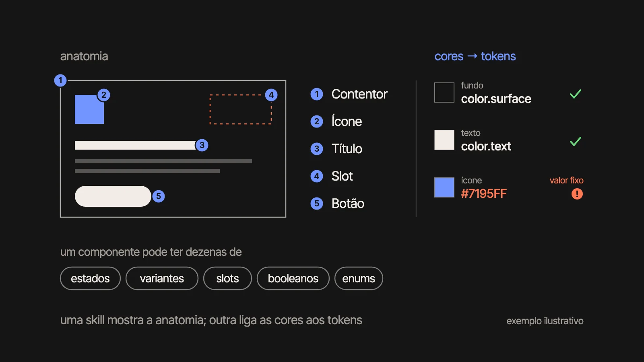The height and width of the screenshot is (362, 644).
Task: Click the number 5 badge beside Botão
Action: point(317,204)
